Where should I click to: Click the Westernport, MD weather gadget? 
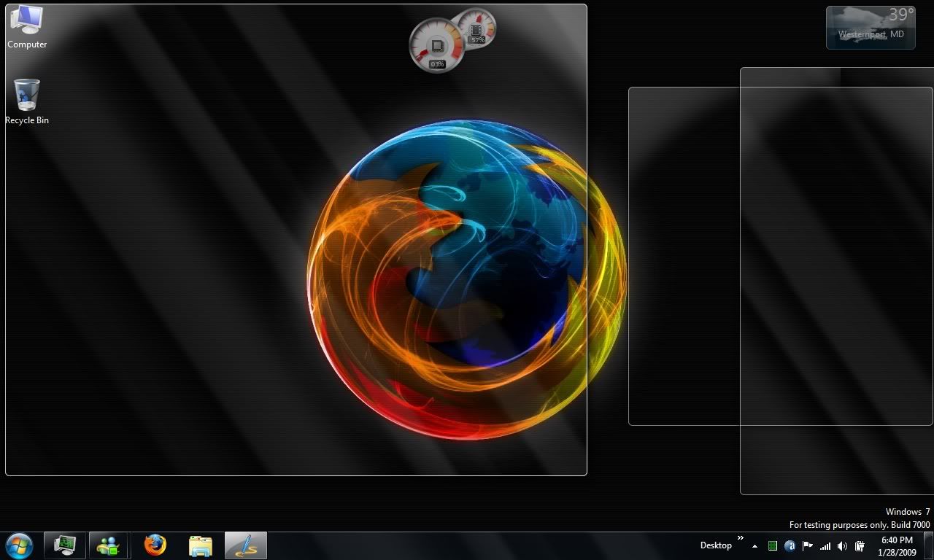click(870, 28)
